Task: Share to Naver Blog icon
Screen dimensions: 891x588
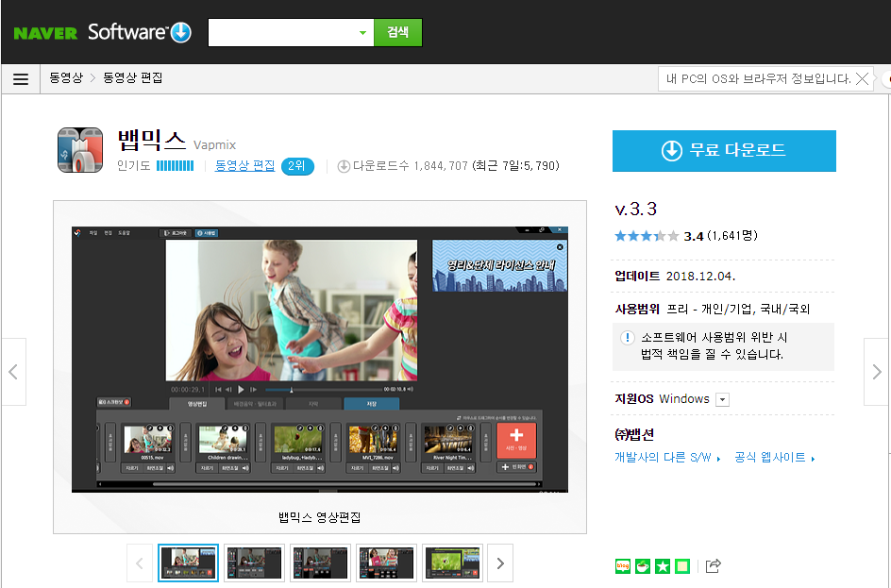Action: click(x=623, y=566)
